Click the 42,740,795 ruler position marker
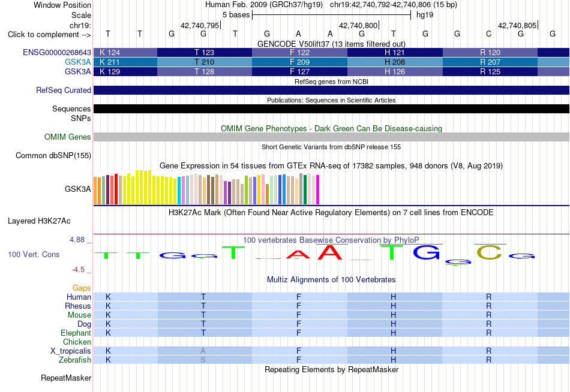570x392 pixels. click(x=200, y=25)
